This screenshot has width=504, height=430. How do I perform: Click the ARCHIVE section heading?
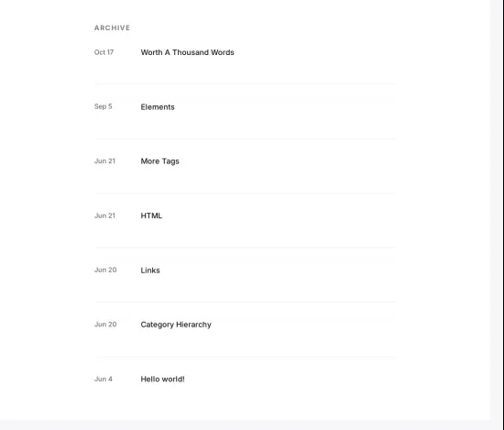pos(112,28)
